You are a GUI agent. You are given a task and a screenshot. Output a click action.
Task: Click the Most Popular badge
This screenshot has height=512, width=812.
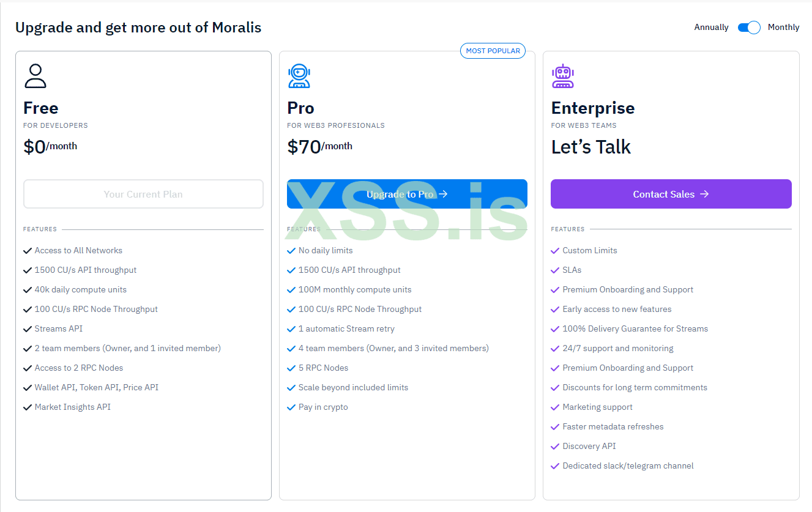[x=493, y=51]
